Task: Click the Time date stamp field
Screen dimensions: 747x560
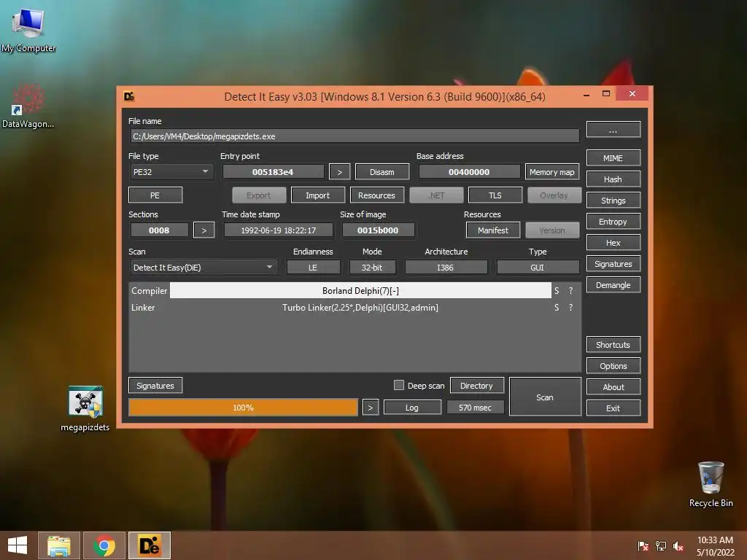Action: point(279,230)
